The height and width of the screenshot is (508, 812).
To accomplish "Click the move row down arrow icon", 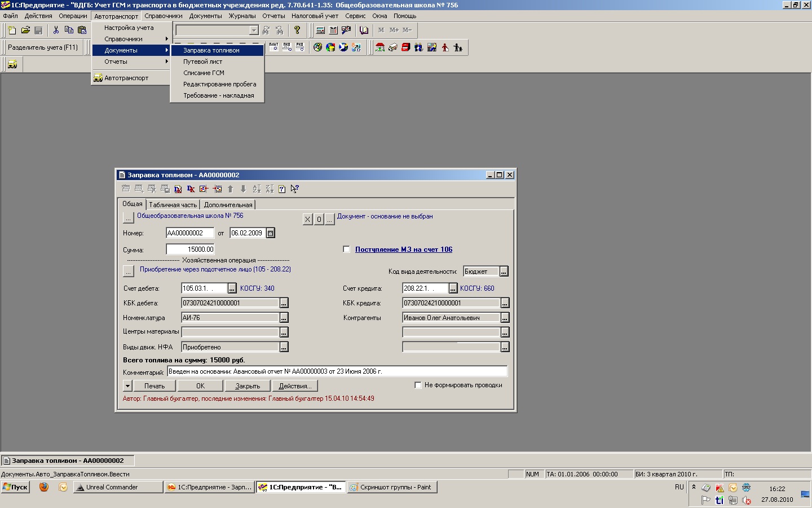I will tap(243, 189).
